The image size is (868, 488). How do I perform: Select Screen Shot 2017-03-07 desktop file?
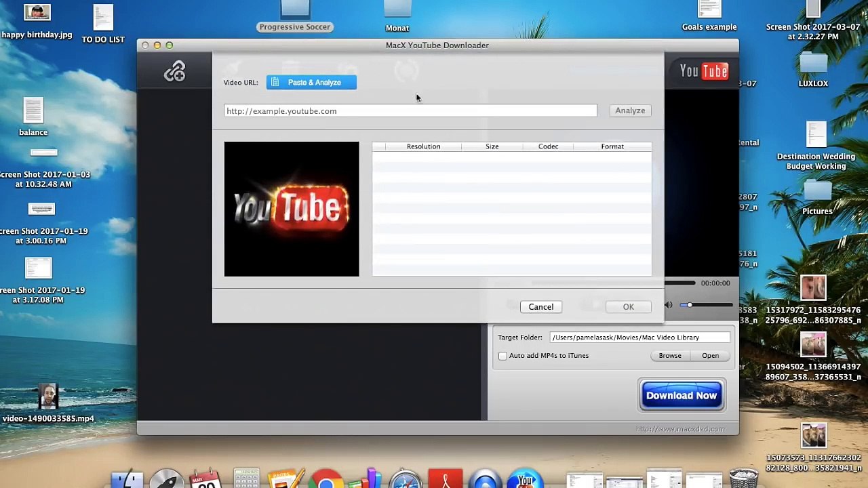click(x=813, y=21)
